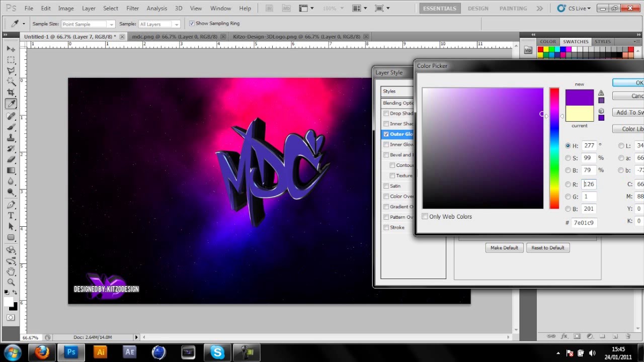Expand more workspaces chevron
The height and width of the screenshot is (362, 644).
539,9
